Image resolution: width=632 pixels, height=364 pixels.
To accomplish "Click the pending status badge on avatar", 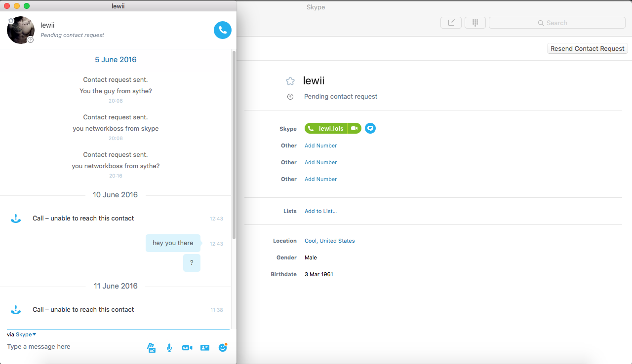I will click(31, 40).
